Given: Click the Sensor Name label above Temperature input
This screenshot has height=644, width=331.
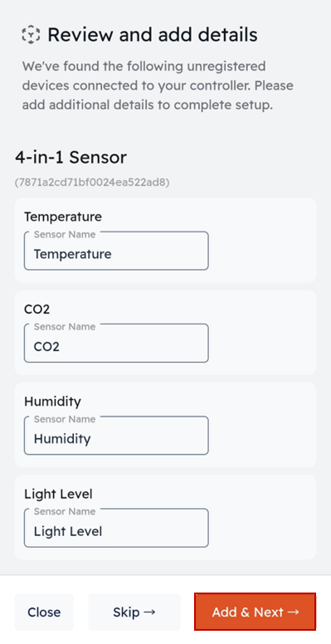Looking at the screenshot, I should (65, 235).
